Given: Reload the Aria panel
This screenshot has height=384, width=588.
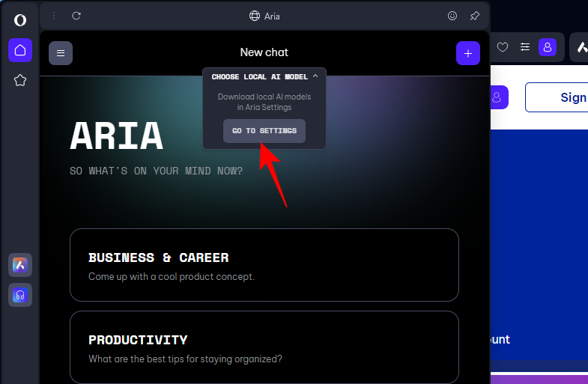Looking at the screenshot, I should click(76, 16).
